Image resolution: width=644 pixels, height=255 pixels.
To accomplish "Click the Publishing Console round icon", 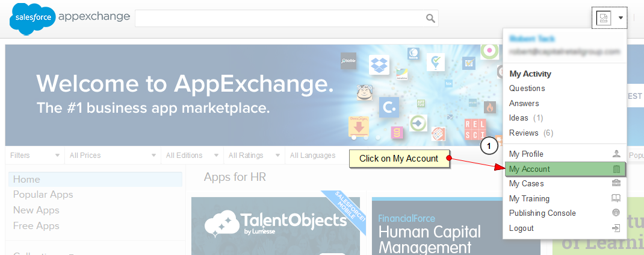I will [x=616, y=213].
